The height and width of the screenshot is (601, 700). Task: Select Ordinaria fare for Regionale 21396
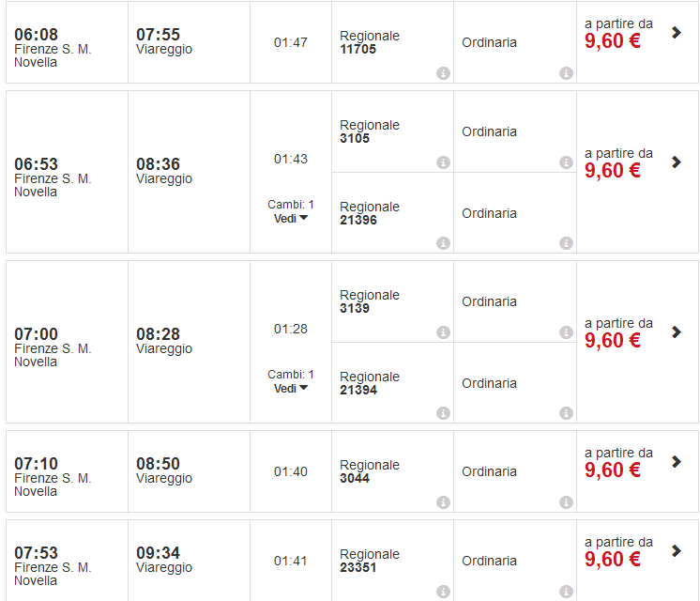pyautogui.click(x=489, y=213)
